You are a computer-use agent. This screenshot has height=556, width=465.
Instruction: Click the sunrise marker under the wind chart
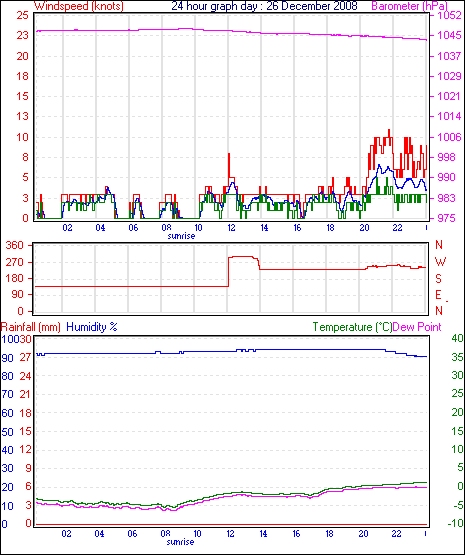(x=181, y=236)
